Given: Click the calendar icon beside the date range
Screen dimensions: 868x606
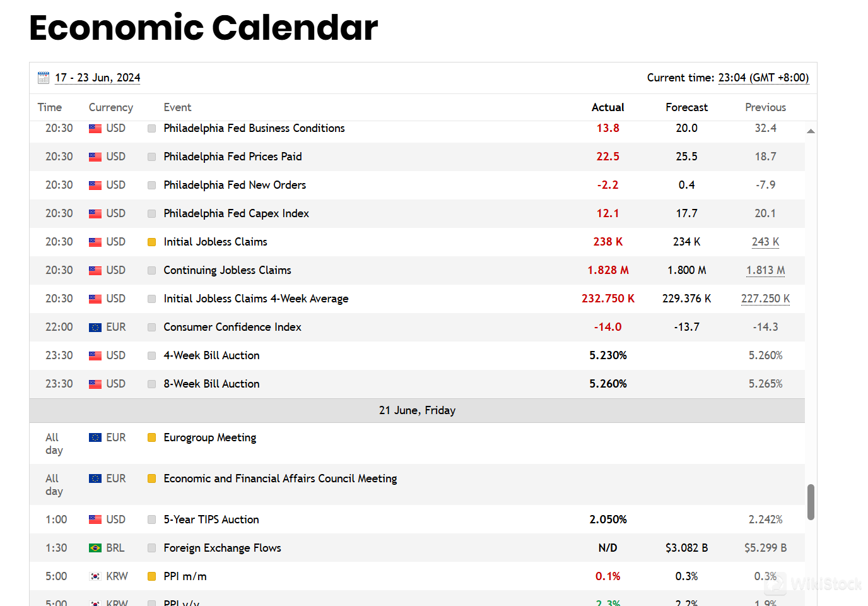Looking at the screenshot, I should (43, 77).
